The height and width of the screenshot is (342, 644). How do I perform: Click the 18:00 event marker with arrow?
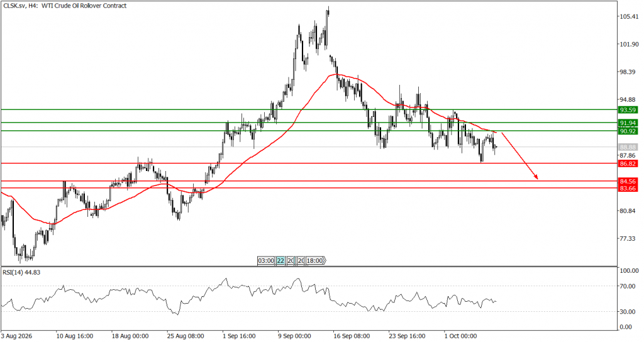[316, 261]
